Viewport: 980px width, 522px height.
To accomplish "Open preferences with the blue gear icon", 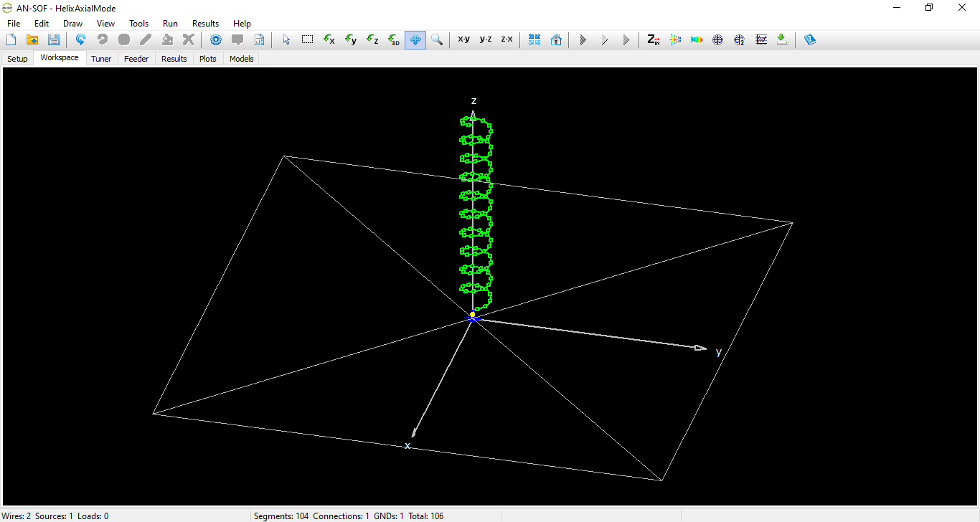I will [x=215, y=39].
